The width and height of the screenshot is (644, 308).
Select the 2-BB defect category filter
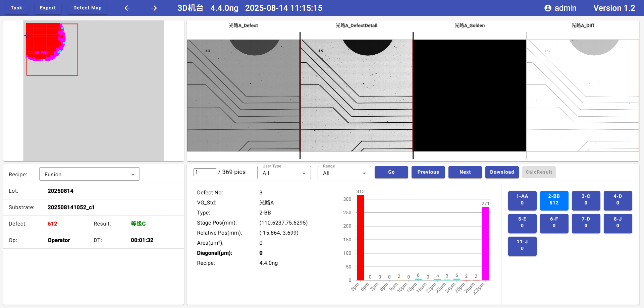click(x=554, y=200)
